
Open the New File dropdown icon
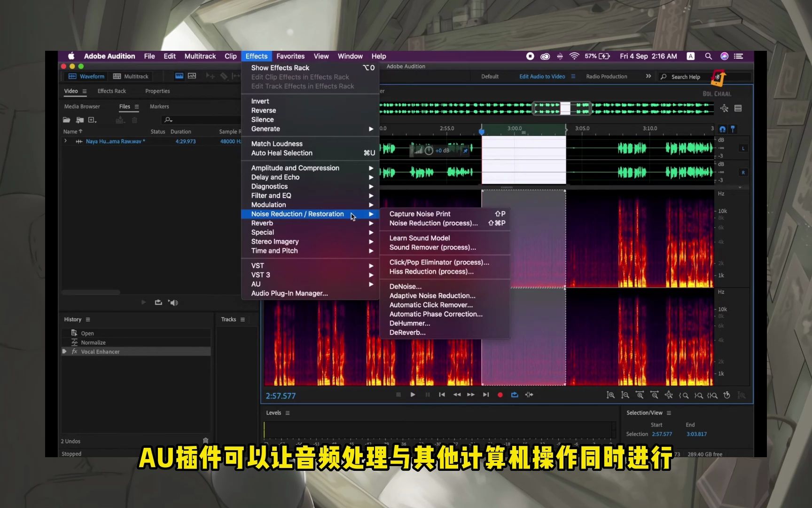(93, 120)
